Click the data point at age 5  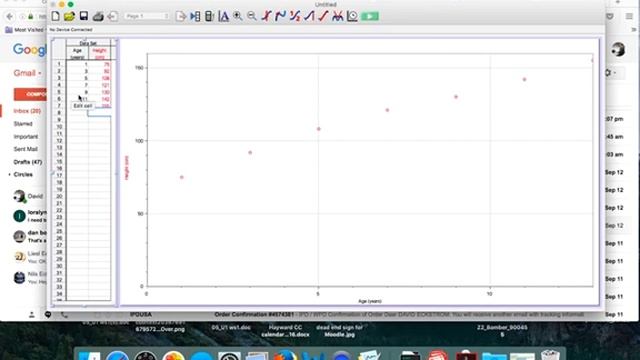click(319, 129)
